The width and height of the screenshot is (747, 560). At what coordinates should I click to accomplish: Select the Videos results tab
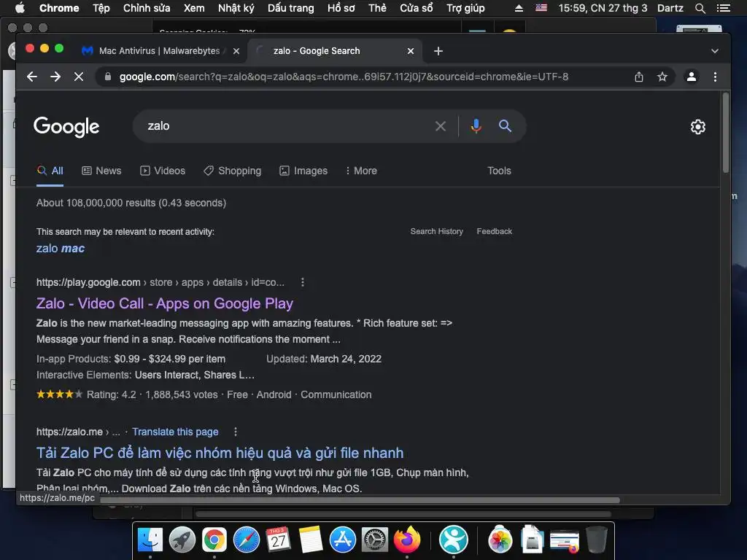pyautogui.click(x=163, y=171)
